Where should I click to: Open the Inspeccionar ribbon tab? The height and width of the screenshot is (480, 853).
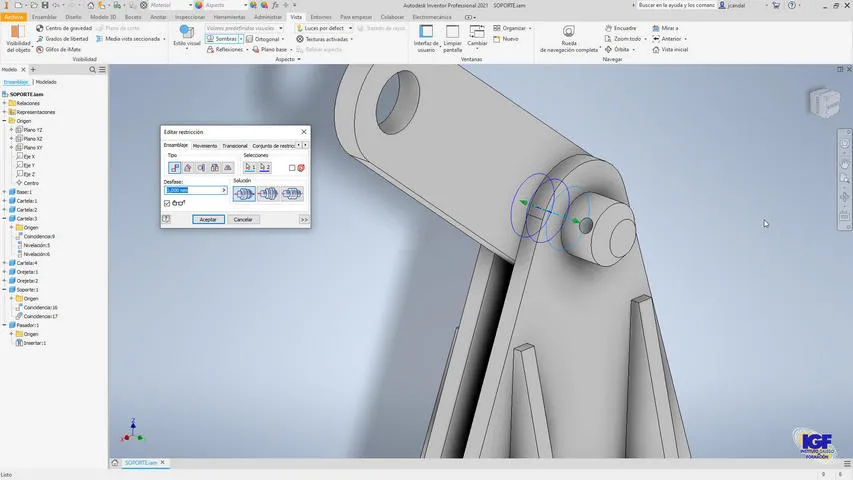coord(189,17)
